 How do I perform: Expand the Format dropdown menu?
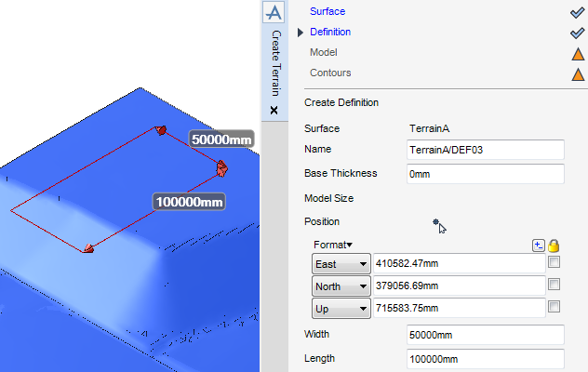click(333, 245)
